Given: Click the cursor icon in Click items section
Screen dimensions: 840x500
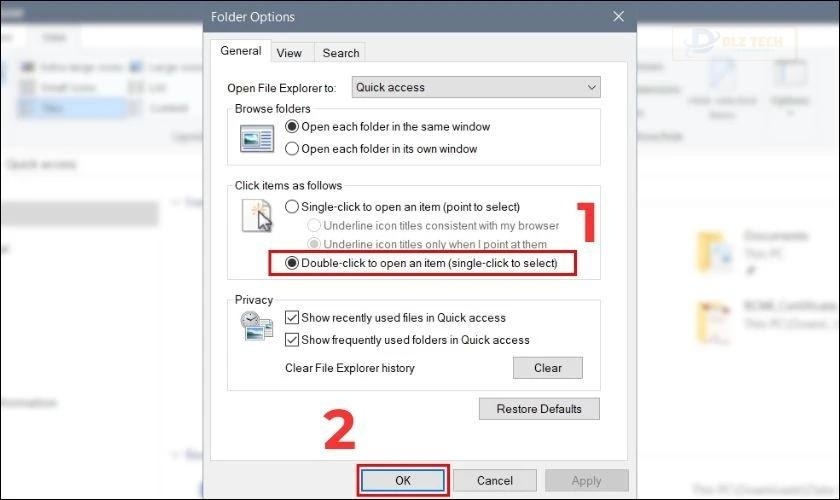Looking at the screenshot, I should [257, 215].
